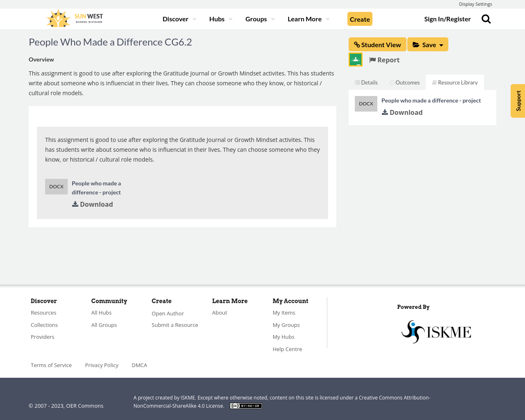This screenshot has width=525, height=420.
Task: Click the DOCX file badge in the sidebar
Action: [366, 104]
